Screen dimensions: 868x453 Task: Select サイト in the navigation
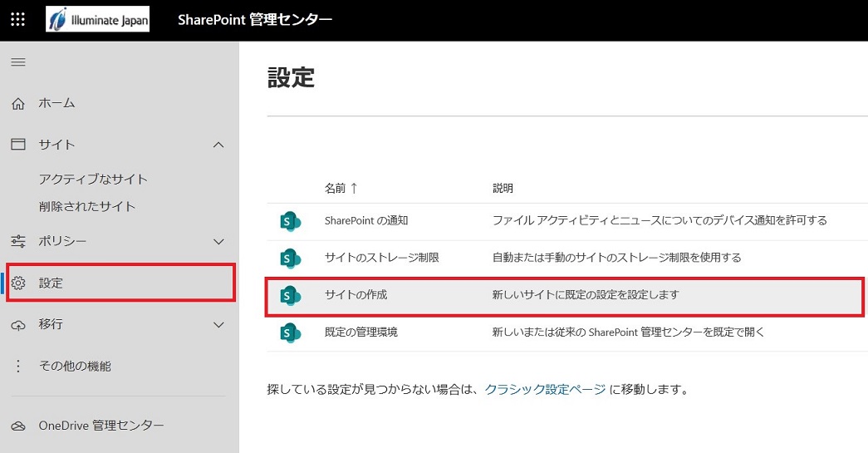click(x=56, y=145)
